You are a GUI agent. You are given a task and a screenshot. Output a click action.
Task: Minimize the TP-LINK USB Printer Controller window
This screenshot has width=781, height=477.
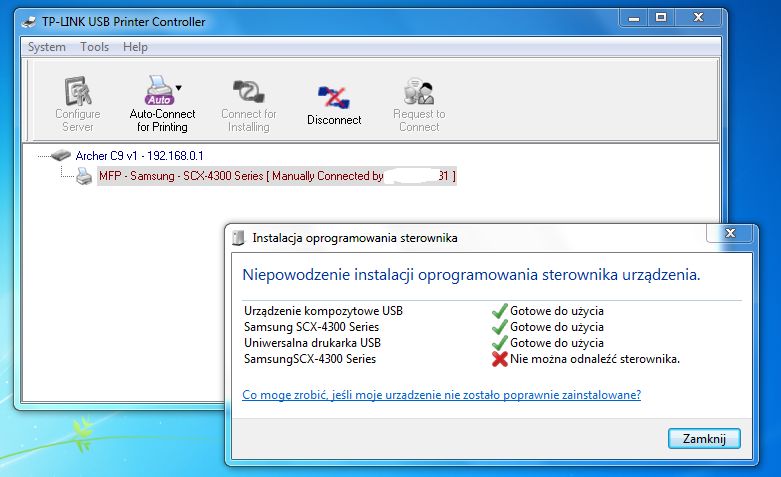(634, 18)
